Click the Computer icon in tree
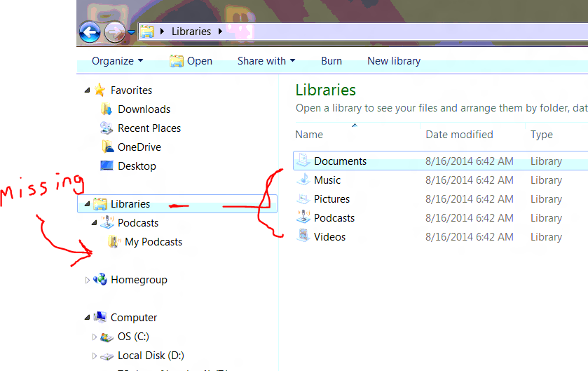The width and height of the screenshot is (588, 371). point(100,318)
